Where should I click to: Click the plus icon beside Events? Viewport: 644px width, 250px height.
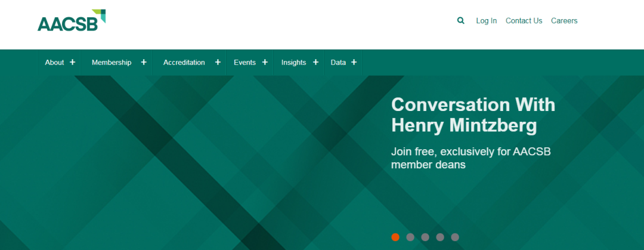(x=265, y=62)
